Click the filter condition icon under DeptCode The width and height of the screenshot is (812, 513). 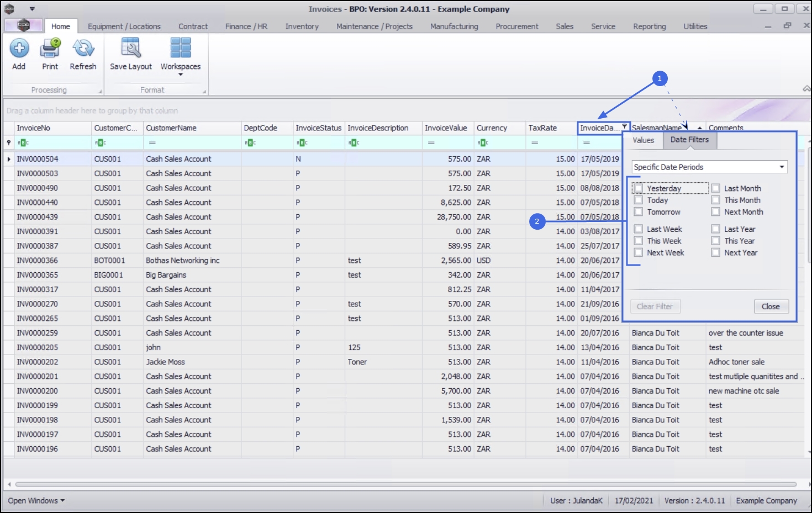tap(250, 142)
